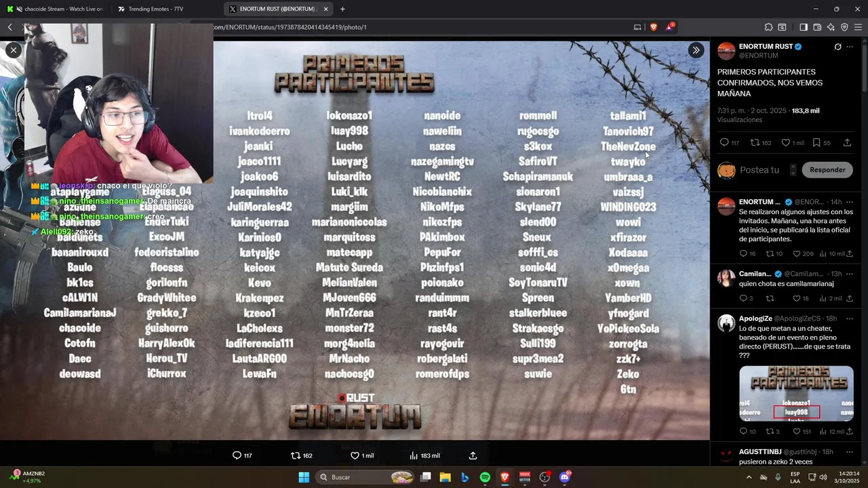Open the browser extensions puzzle icon

[768, 27]
